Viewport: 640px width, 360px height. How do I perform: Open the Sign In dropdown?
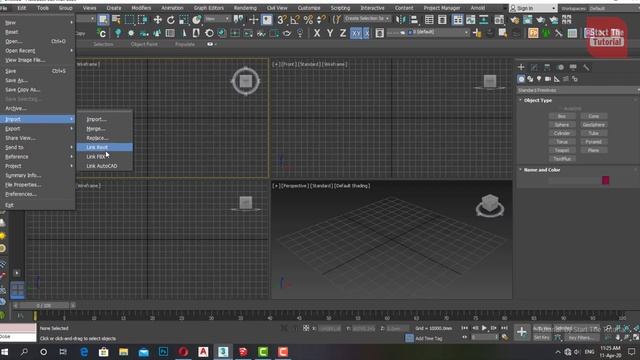pos(533,8)
